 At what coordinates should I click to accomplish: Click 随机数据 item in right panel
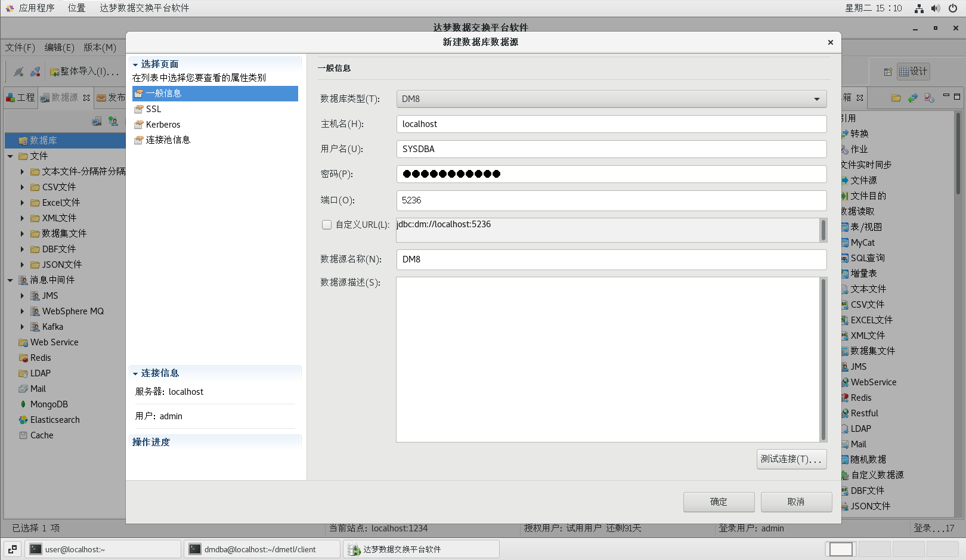(x=868, y=460)
